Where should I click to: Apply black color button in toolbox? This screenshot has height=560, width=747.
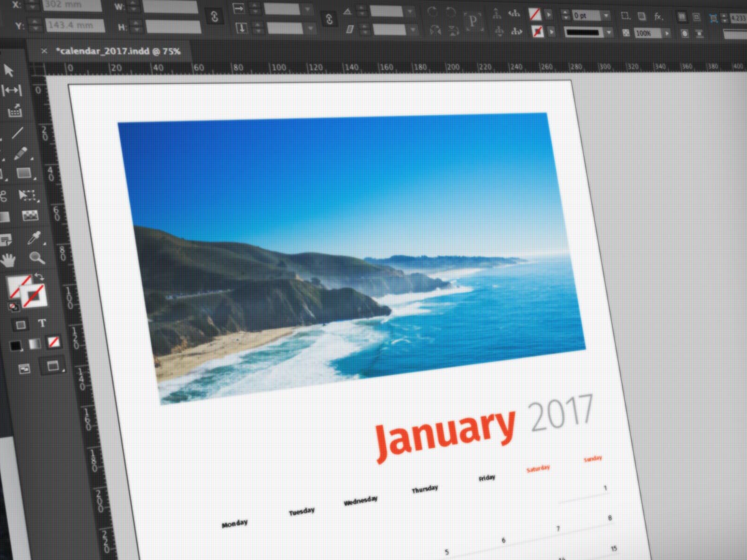16,345
